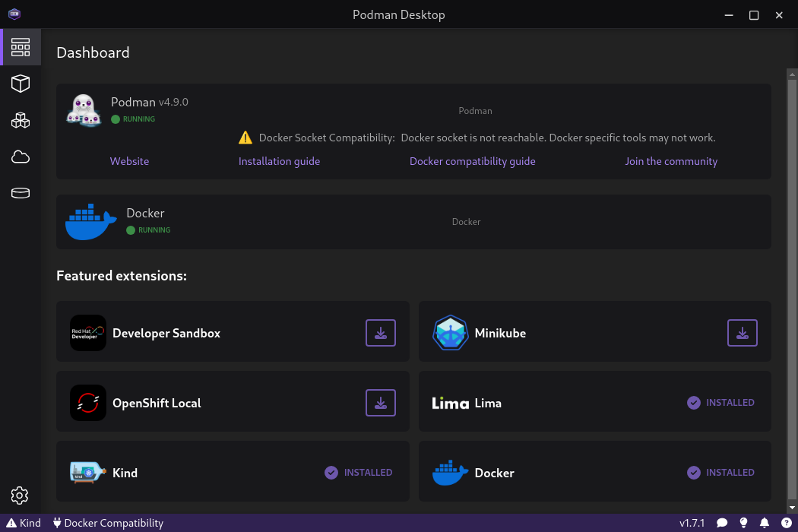Screen dimensions: 798x532
Task: Open Settings gear icon in sidebar
Action: click(x=21, y=496)
